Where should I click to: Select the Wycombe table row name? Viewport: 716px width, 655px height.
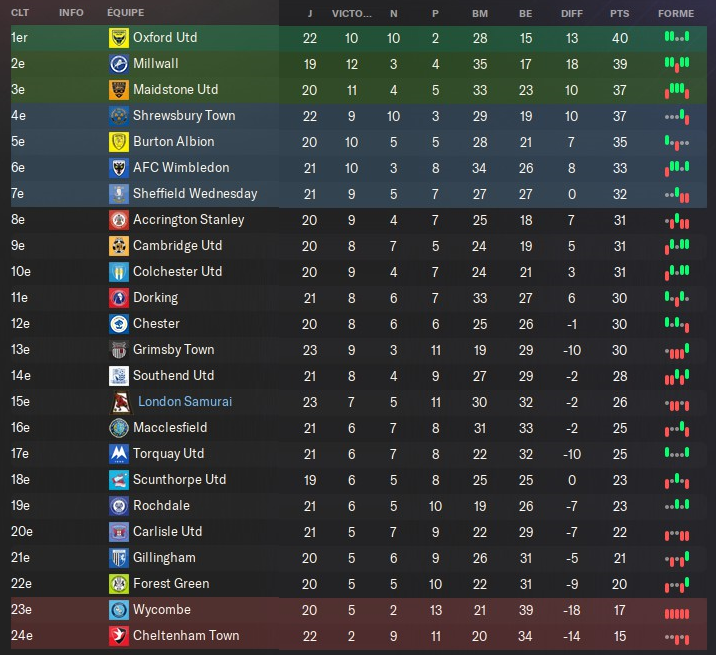point(161,610)
